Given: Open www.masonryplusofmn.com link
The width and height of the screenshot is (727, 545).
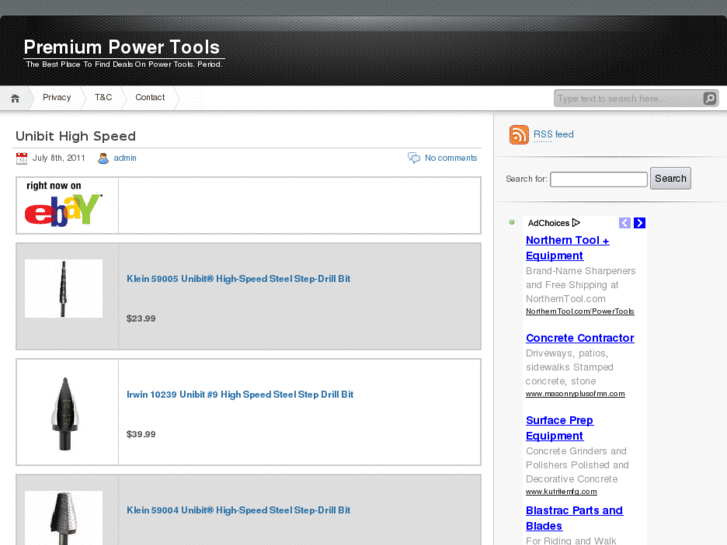Looking at the screenshot, I should (x=575, y=394).
